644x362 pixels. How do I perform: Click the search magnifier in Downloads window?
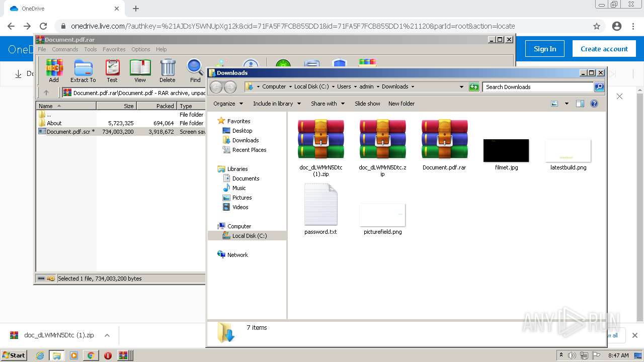pos(599,87)
